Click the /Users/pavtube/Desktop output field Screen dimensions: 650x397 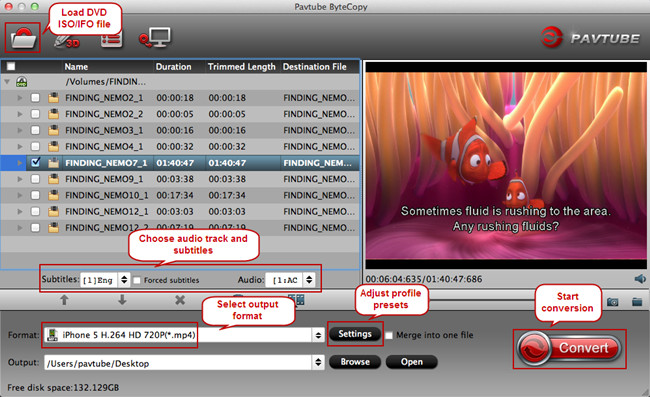click(x=178, y=363)
